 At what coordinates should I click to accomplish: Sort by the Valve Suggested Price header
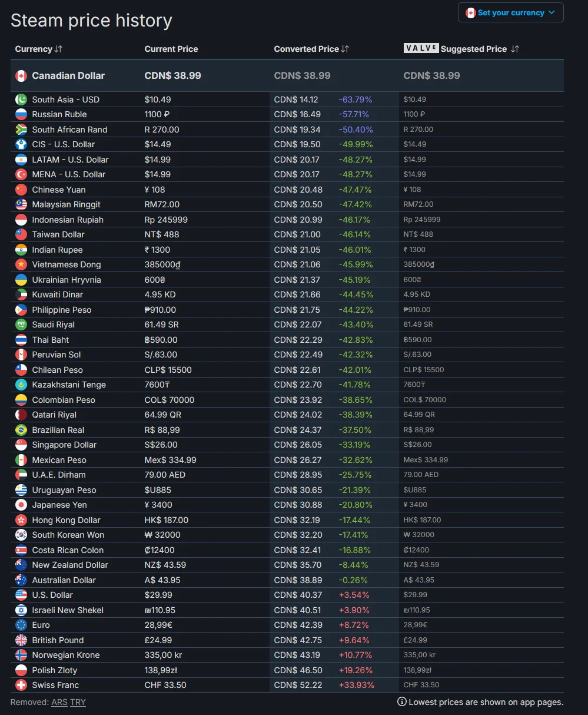coord(461,49)
